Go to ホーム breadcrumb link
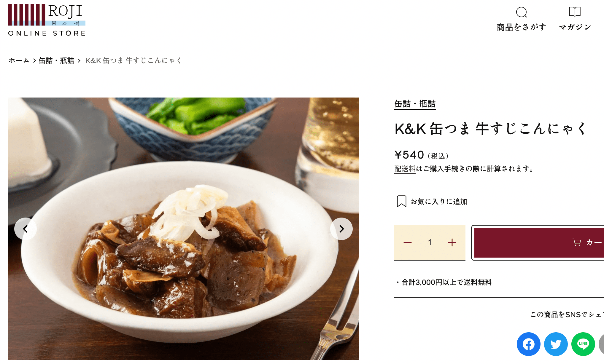The height and width of the screenshot is (364, 604). [19, 60]
